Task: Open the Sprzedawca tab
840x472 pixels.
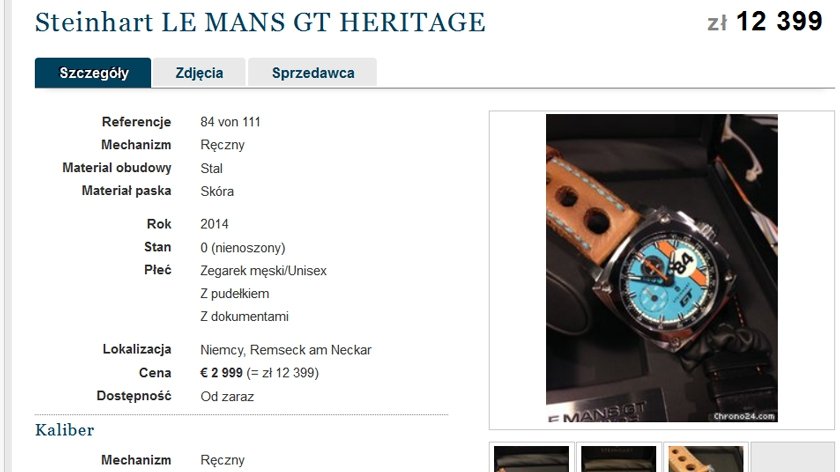Action: (313, 73)
